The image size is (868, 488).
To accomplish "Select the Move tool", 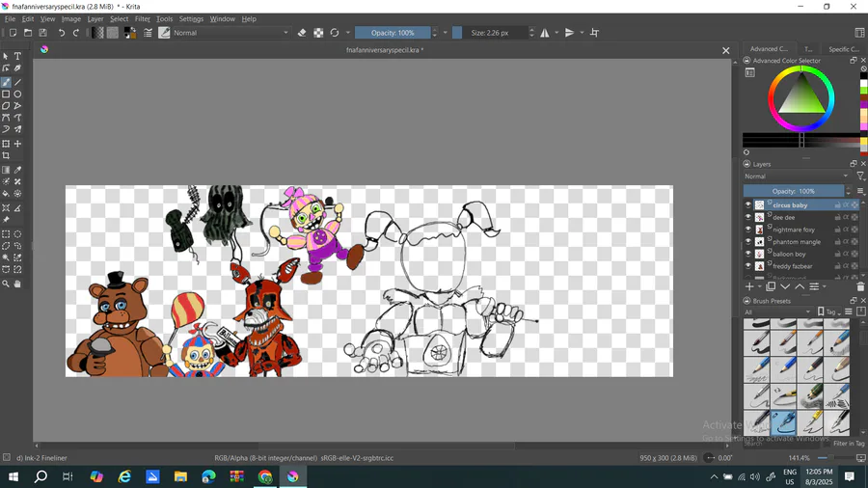I will (17, 144).
